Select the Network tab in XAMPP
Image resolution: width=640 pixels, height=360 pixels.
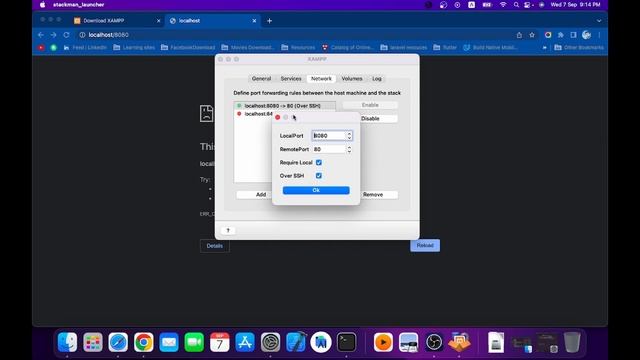click(x=321, y=78)
